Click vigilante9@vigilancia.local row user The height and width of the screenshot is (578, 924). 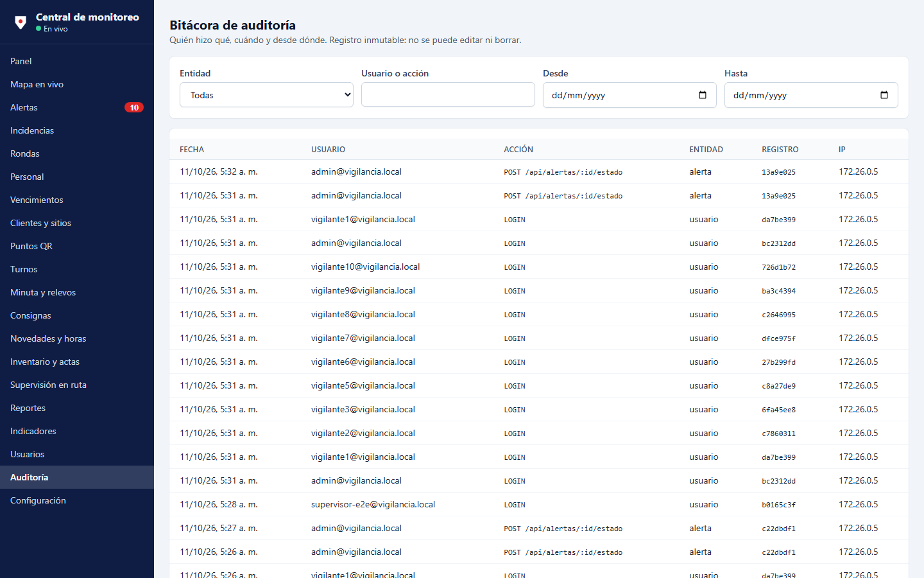363,290
